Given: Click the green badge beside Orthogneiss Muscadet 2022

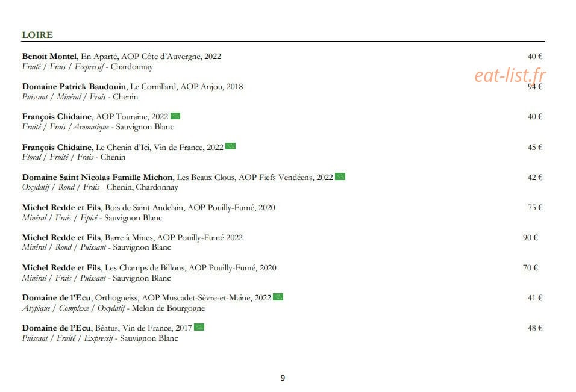Looking at the screenshot, I should [278, 297].
